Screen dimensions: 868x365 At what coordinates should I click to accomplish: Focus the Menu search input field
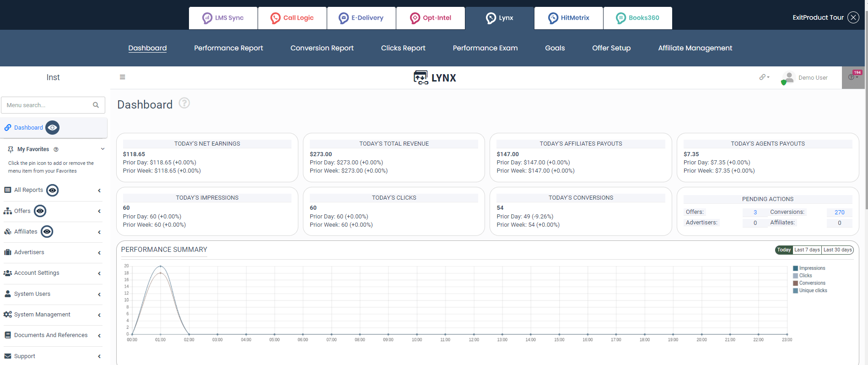pos(48,105)
